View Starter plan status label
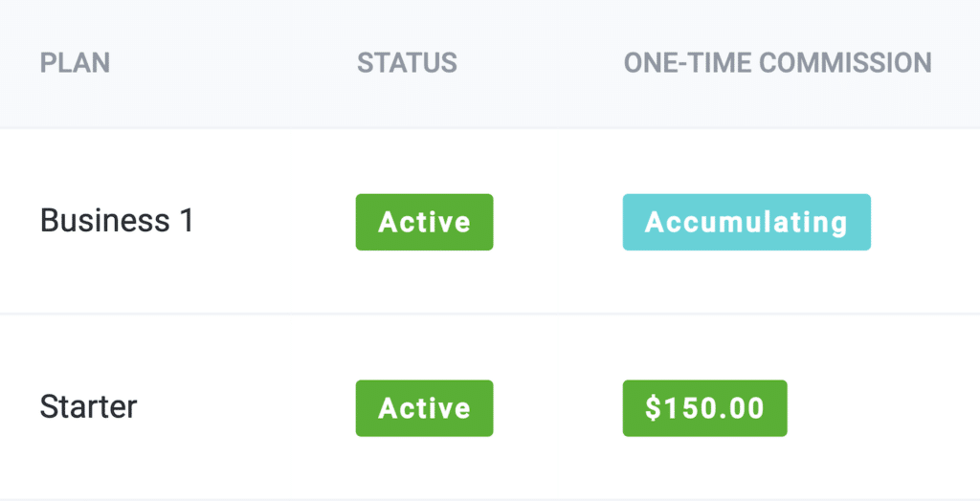This screenshot has height=501, width=980. click(x=424, y=408)
